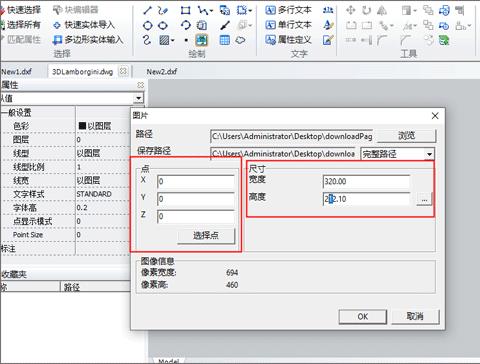Click the green tool icon in Tools group
The image size is (480, 364).
click(444, 40)
